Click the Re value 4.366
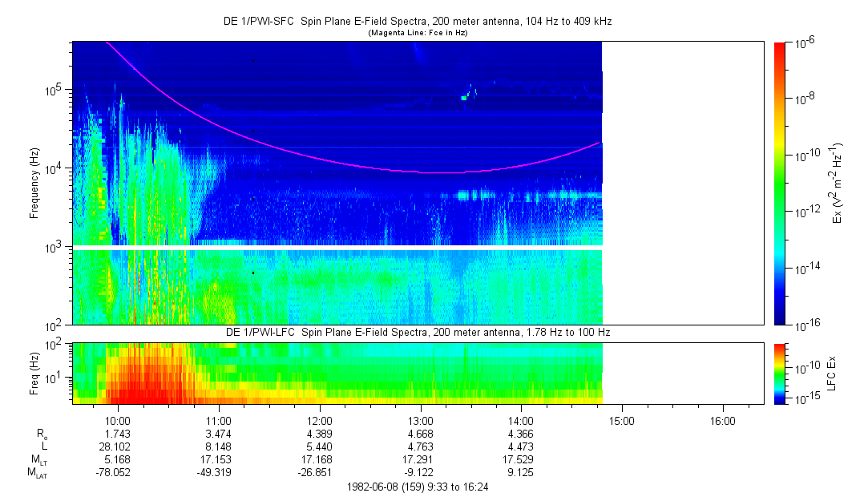868x497 pixels. tap(521, 434)
